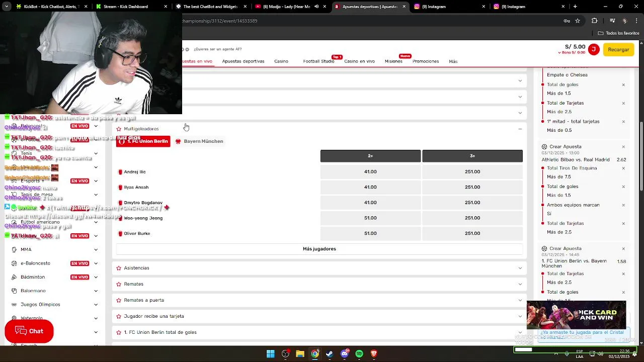The width and height of the screenshot is (644, 362).
Task: Open the Casino menu item
Action: click(281, 61)
